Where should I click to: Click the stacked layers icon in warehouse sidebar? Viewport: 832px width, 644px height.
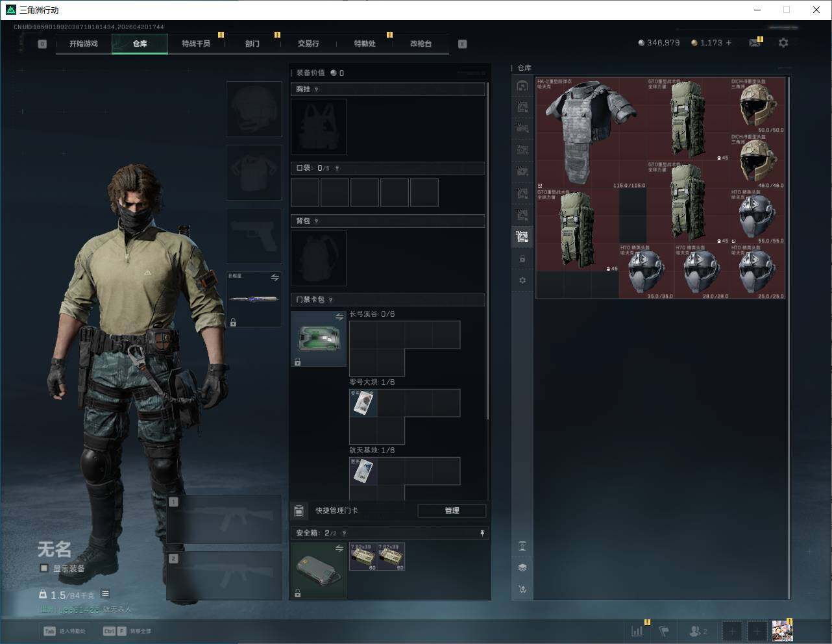pos(522,567)
